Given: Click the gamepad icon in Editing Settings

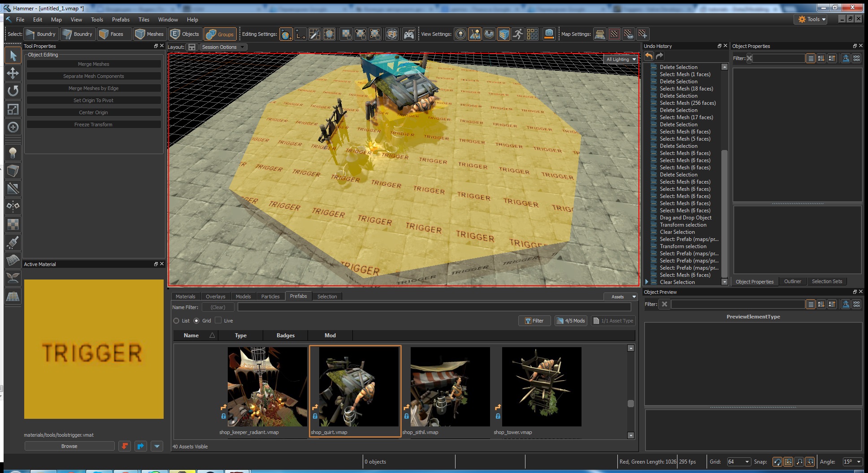Looking at the screenshot, I should [408, 34].
